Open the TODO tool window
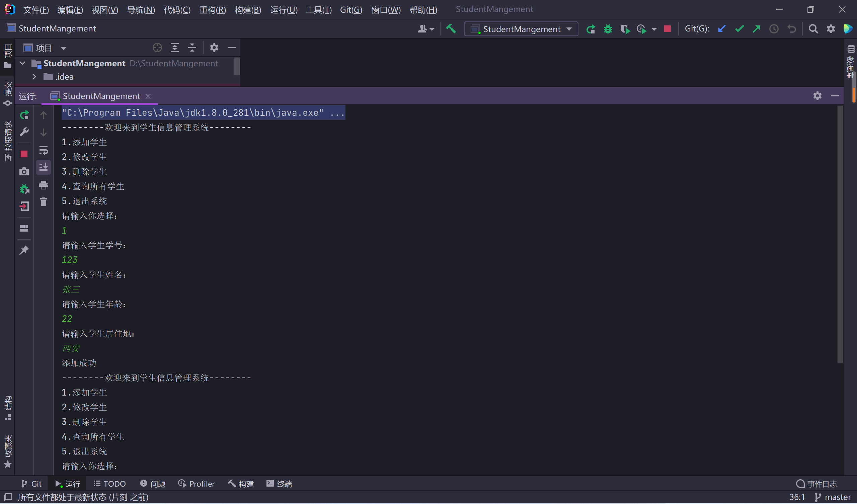This screenshot has width=857, height=504. coord(110,483)
